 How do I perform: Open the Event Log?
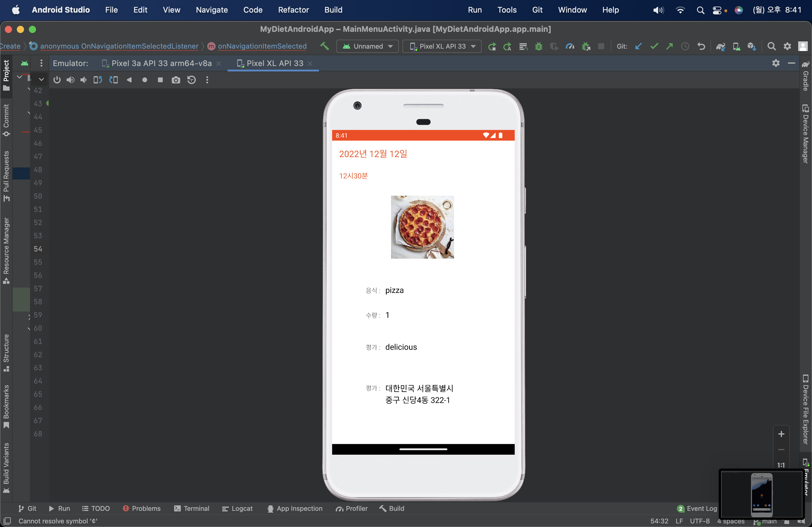pyautogui.click(x=701, y=508)
